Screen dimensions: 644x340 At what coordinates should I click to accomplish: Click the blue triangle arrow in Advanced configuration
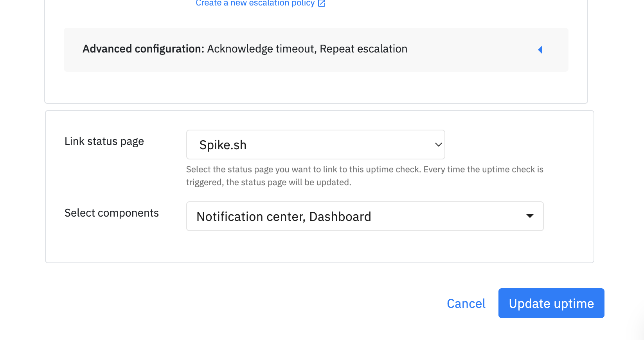(x=540, y=50)
